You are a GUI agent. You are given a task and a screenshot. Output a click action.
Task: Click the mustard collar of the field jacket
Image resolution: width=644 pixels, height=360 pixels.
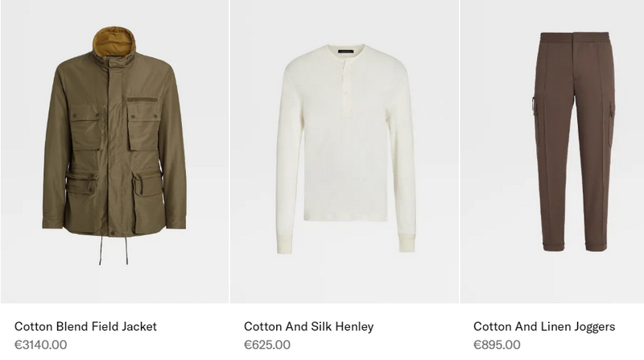pyautogui.click(x=114, y=42)
